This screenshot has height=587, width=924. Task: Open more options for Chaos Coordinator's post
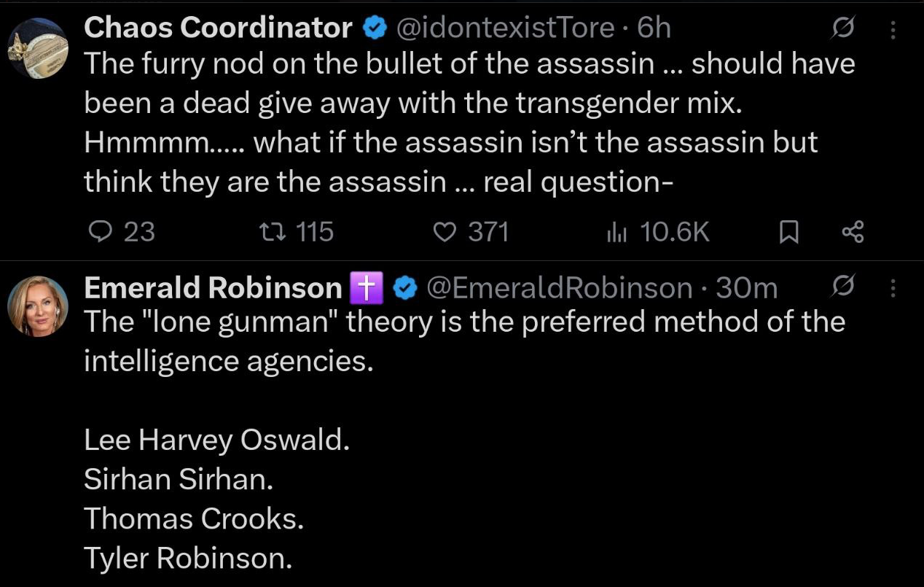pos(893,30)
